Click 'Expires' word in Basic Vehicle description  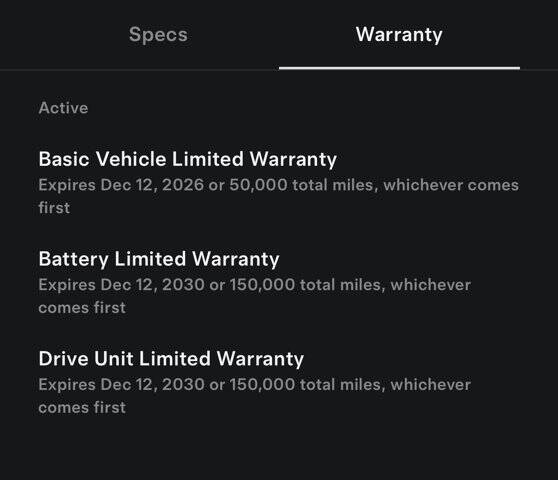click(67, 185)
